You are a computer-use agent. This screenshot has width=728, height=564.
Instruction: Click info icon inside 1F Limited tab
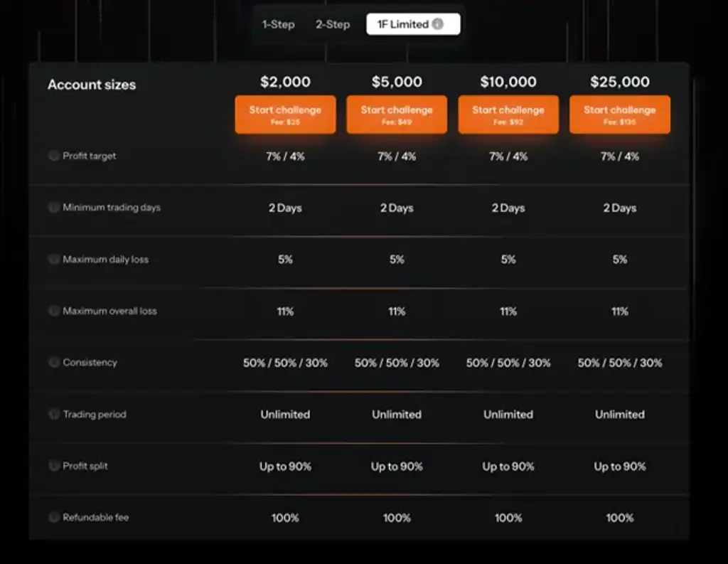tap(438, 23)
